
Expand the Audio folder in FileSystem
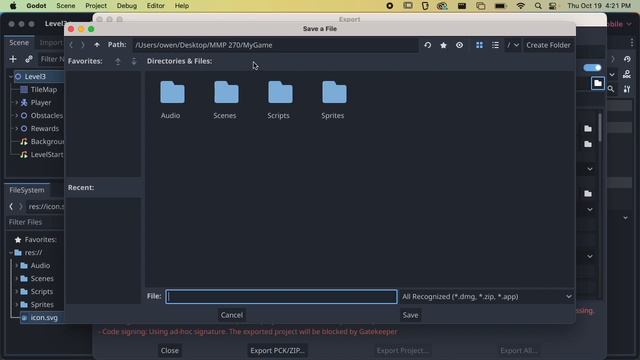click(x=17, y=266)
